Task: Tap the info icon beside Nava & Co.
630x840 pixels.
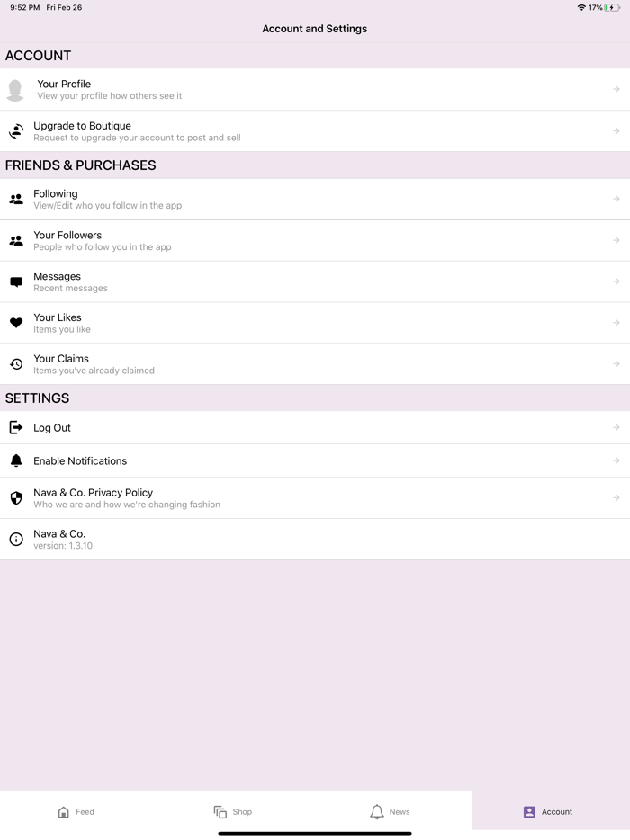Action: point(16,540)
